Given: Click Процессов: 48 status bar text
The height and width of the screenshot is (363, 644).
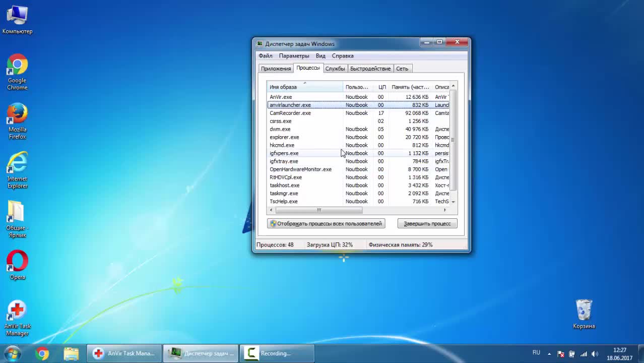Looking at the screenshot, I should (x=275, y=245).
